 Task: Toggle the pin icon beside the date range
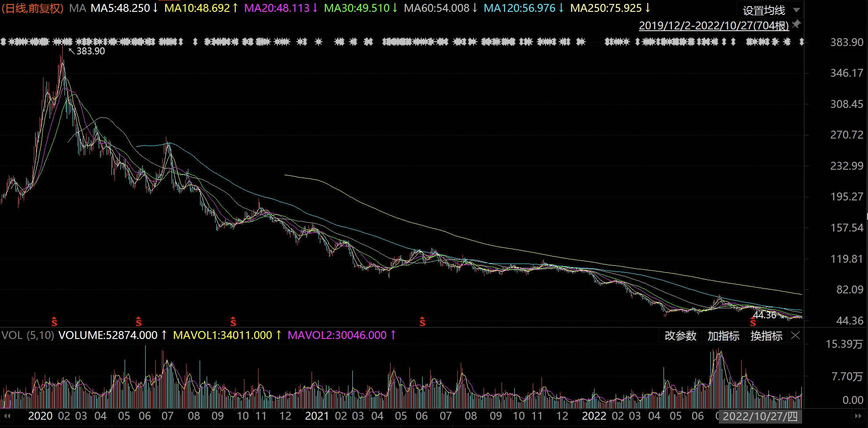point(796,24)
